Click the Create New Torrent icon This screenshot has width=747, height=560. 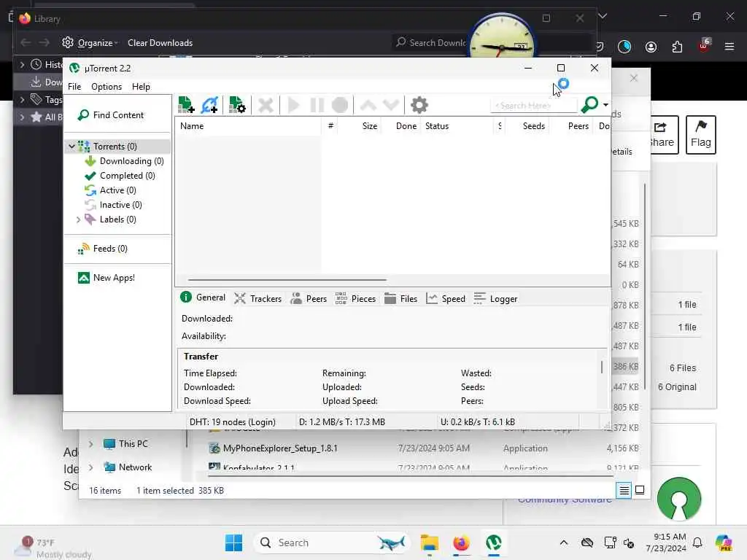tap(237, 105)
